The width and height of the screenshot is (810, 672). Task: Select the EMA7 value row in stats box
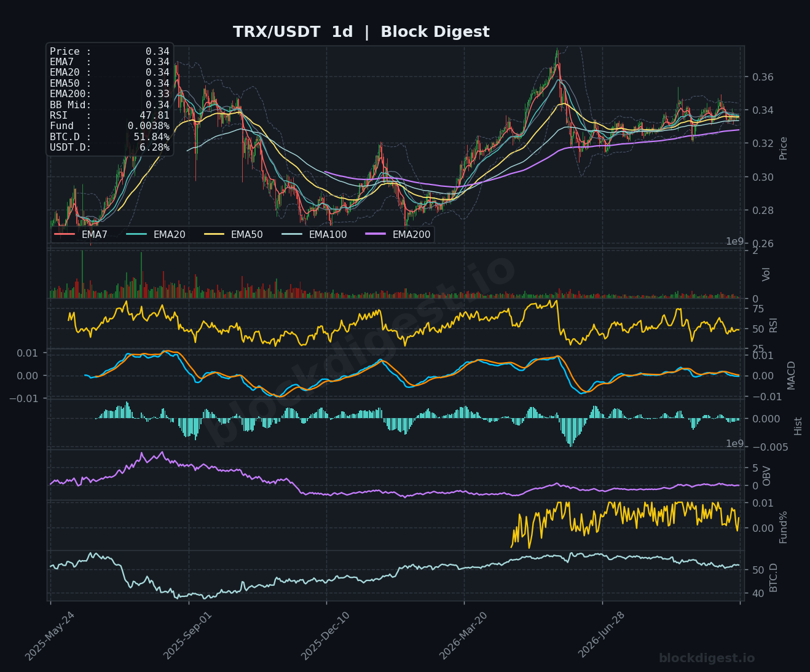click(x=109, y=62)
